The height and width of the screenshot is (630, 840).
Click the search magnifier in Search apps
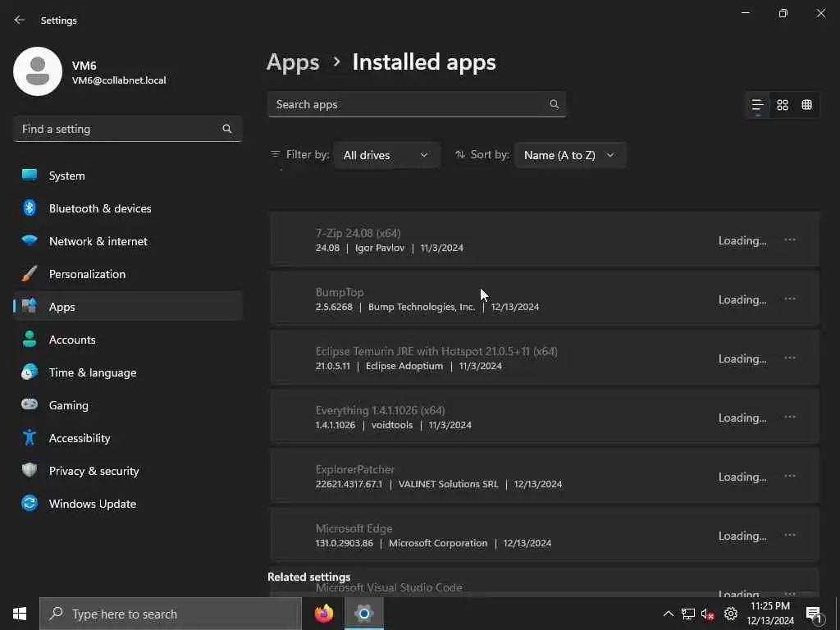[555, 104]
